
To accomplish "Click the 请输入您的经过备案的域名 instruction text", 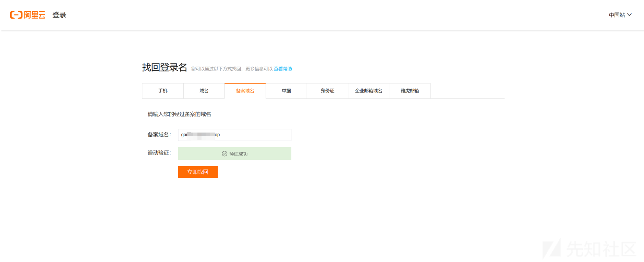I will coord(179,114).
